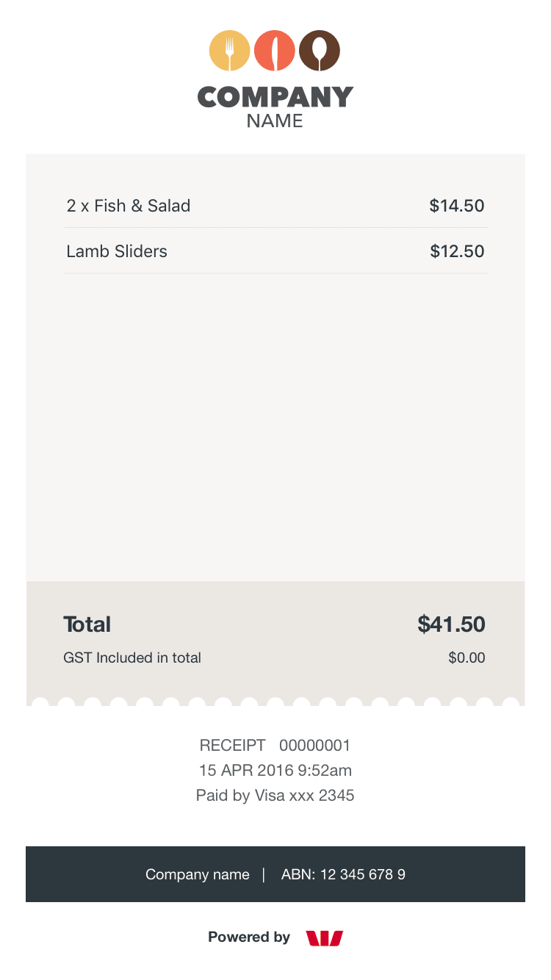The height and width of the screenshot is (980, 551).
Task: Click the bold Total label
Action: tap(87, 624)
